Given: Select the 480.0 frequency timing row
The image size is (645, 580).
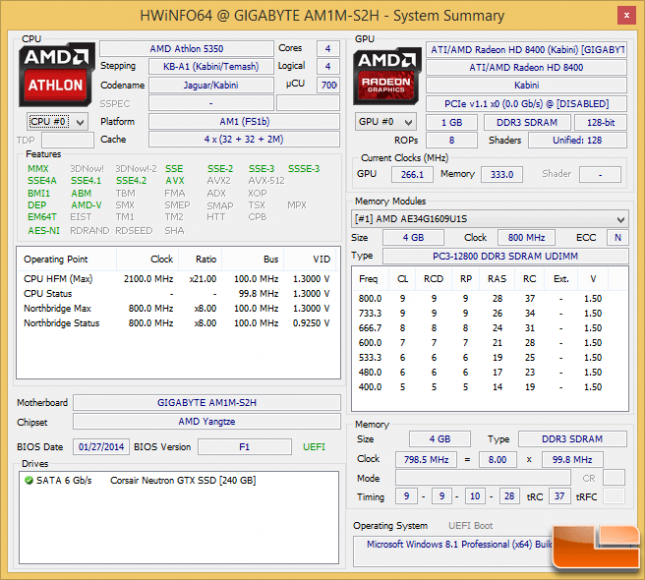Looking at the screenshot, I should pyautogui.click(x=490, y=373).
